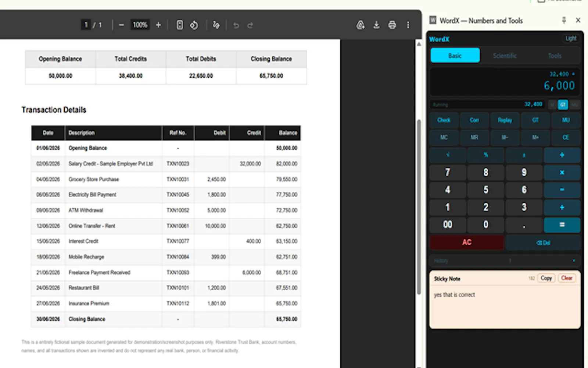Click the Replay button
The width and height of the screenshot is (588, 368).
pyautogui.click(x=505, y=120)
